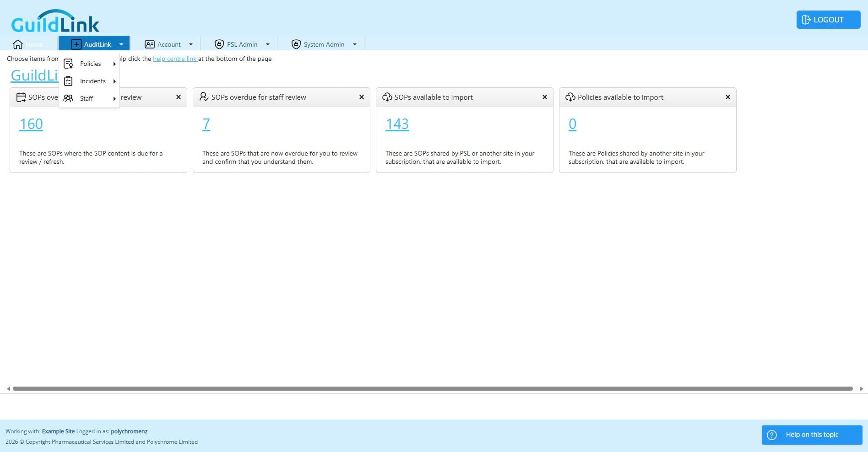Expand the Policies submenu arrow
The height and width of the screenshot is (452, 868).
tap(114, 64)
